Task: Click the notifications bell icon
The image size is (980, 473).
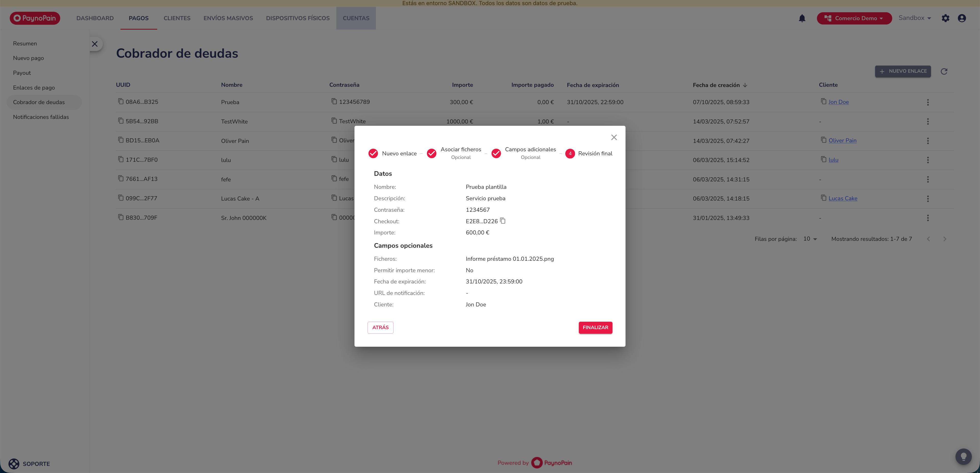Action: pyautogui.click(x=802, y=18)
